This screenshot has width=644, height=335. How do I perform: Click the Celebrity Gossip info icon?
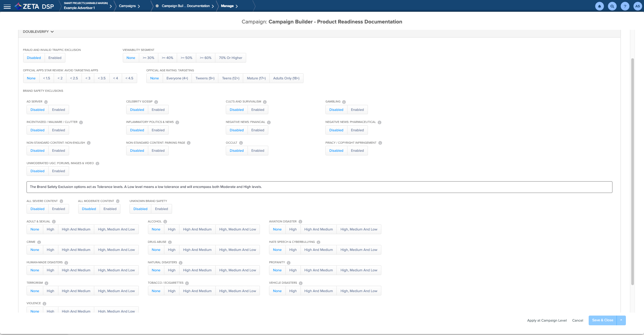pyautogui.click(x=156, y=102)
